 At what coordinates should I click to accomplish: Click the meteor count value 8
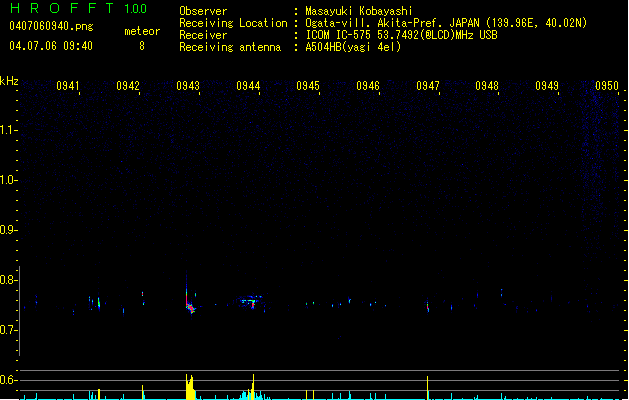point(142,46)
